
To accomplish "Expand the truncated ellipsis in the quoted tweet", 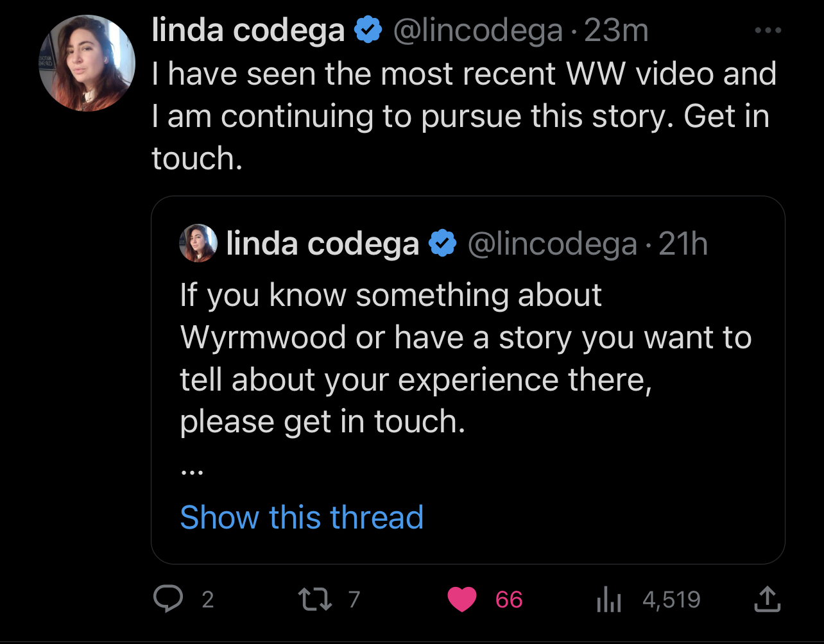I will (192, 473).
